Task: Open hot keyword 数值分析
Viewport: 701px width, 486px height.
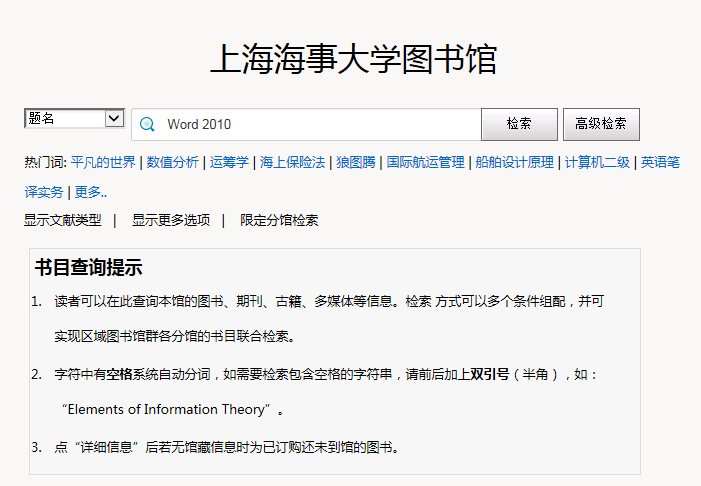Action: click(x=173, y=162)
